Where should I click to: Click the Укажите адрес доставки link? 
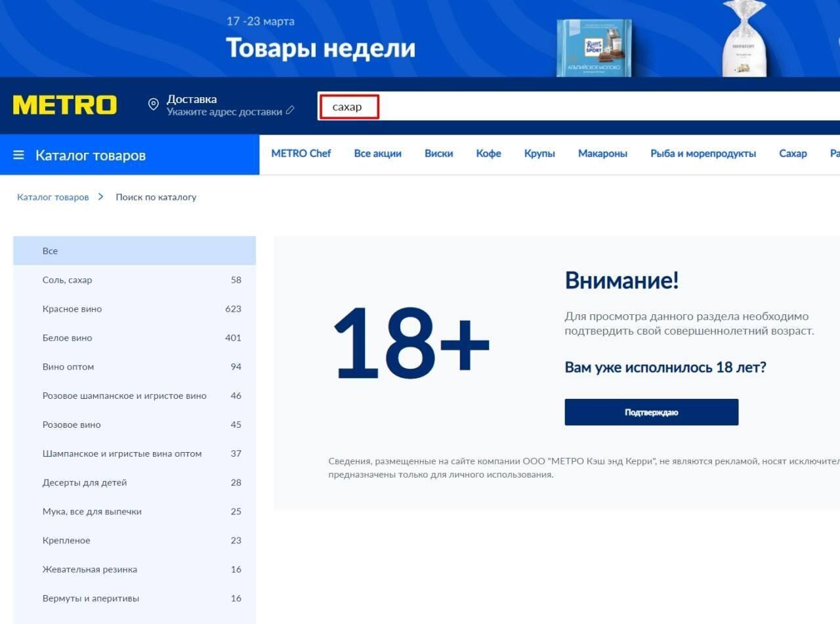pos(224,112)
